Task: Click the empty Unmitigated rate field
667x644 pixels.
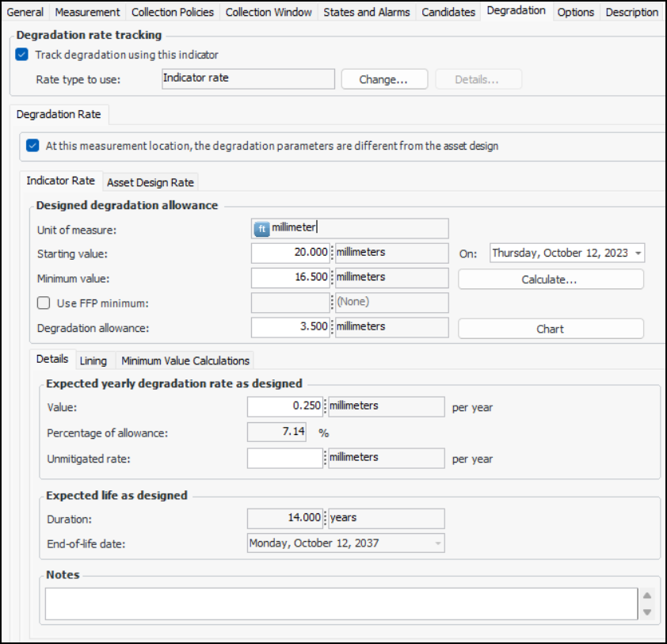Action: (x=284, y=458)
